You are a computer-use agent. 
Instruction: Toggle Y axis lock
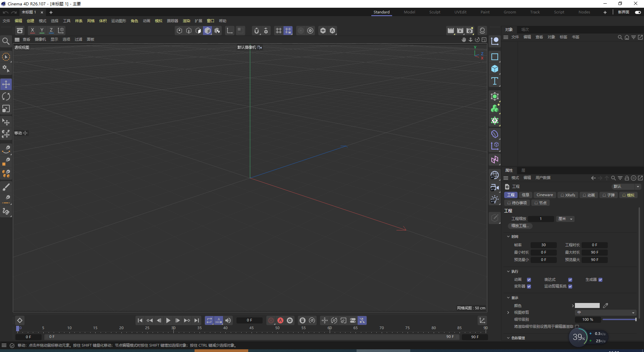coord(42,31)
